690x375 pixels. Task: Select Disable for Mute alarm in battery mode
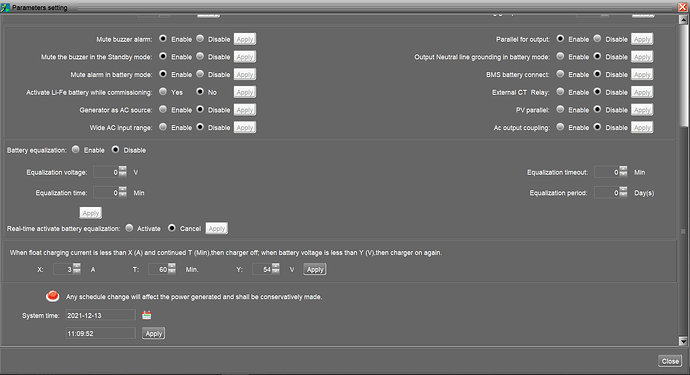coord(200,74)
